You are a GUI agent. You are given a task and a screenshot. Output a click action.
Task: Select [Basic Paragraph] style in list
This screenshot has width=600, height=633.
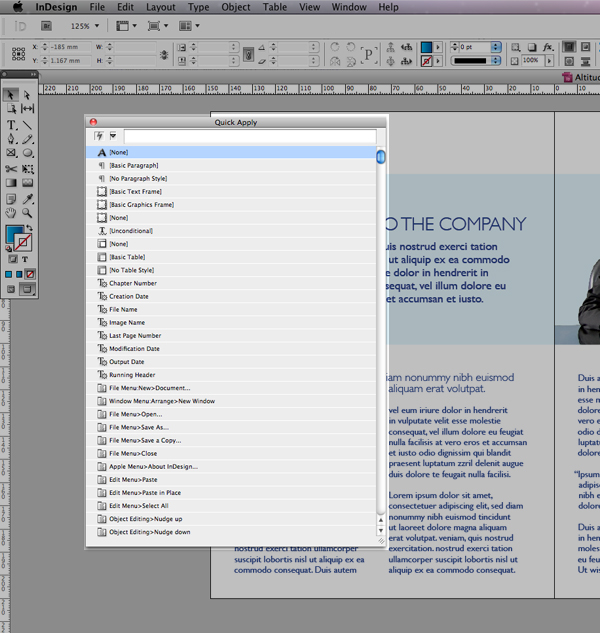point(133,165)
